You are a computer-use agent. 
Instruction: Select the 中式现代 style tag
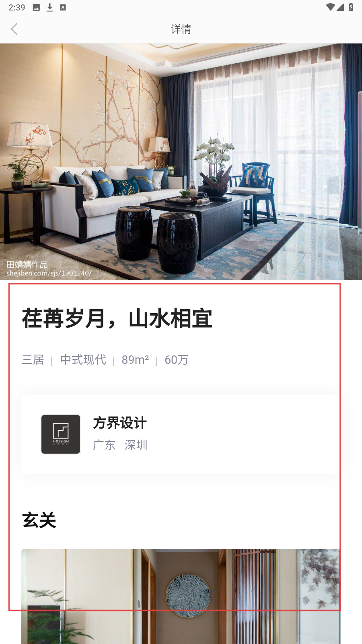pos(83,360)
